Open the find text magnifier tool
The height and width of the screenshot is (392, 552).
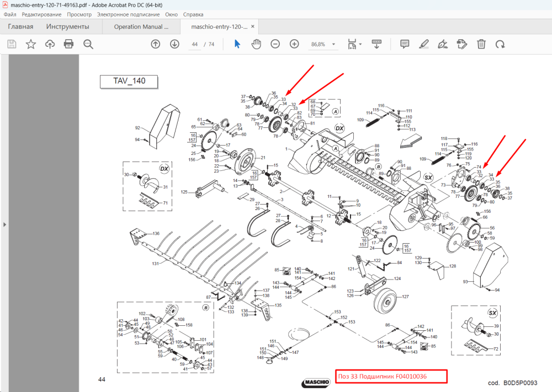coord(88,44)
